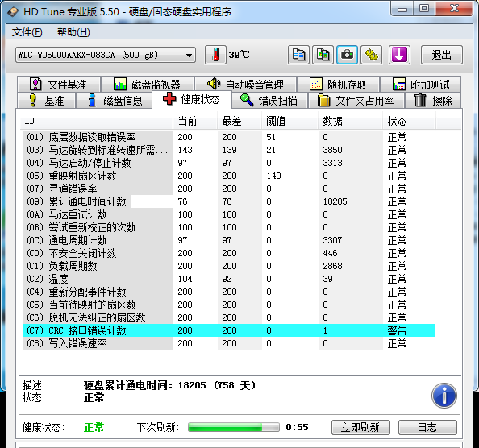Open options gear tools icon
This screenshot has width=479, height=448.
(x=372, y=55)
